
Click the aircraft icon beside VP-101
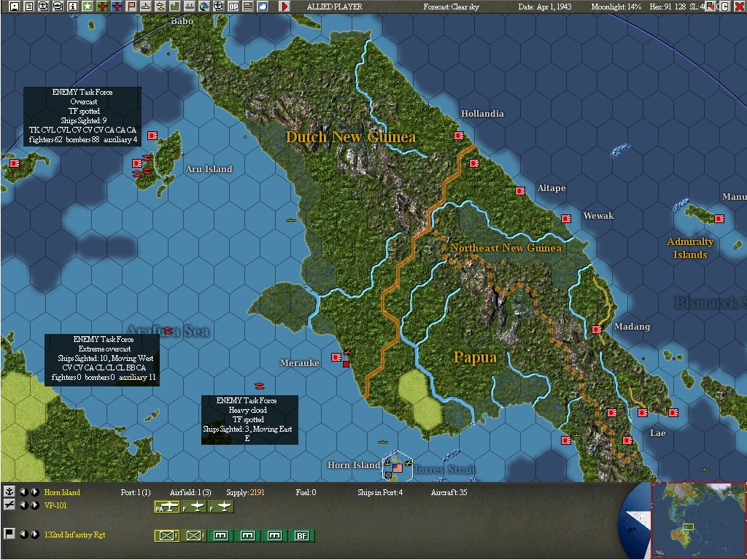[x=9, y=505]
